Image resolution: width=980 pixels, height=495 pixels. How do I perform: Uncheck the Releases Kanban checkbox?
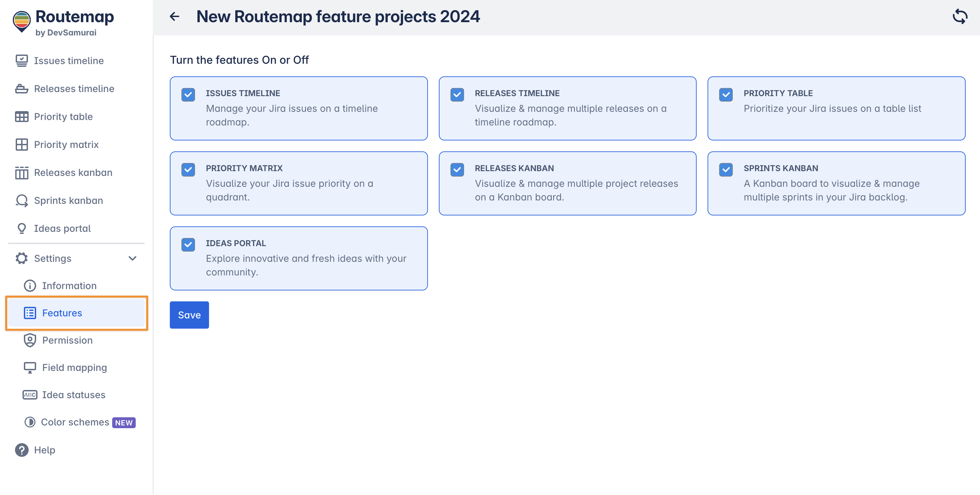pos(457,170)
